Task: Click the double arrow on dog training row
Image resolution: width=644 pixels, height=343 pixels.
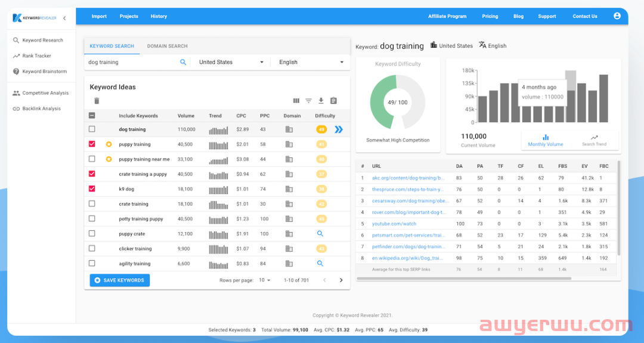Action: (x=339, y=129)
